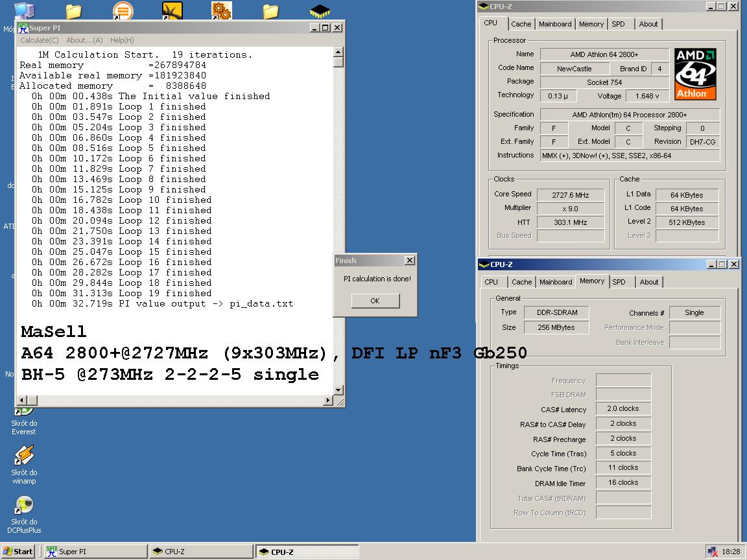Screen dimensions: 747x560
Task: Minimize the lower CPU-Z window
Action: tap(712, 264)
